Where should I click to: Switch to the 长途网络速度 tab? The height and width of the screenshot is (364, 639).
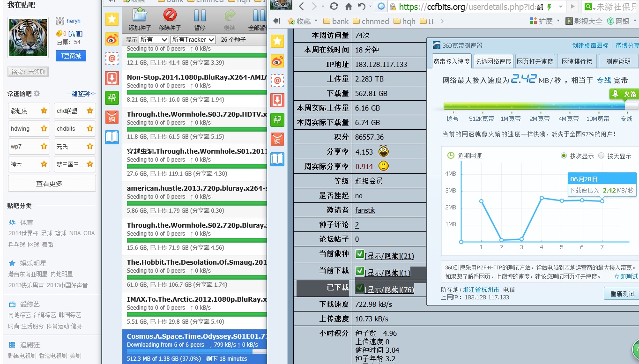pos(493,61)
